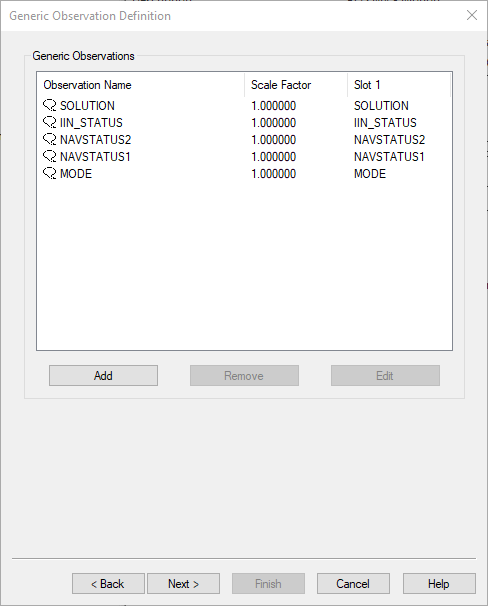Click the Scale Factor column header

click(x=296, y=85)
